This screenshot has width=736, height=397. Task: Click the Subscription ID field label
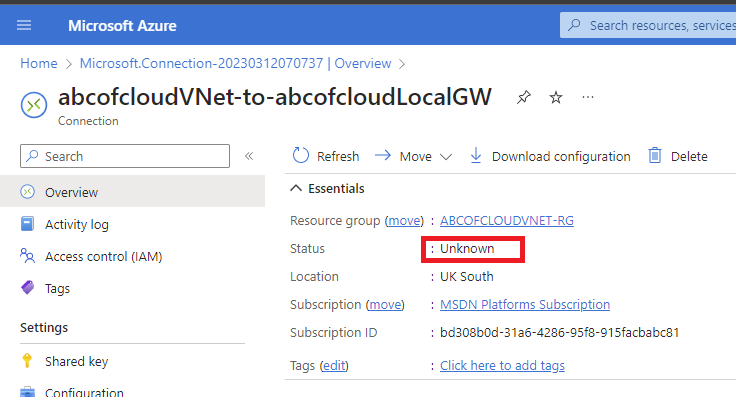point(334,333)
